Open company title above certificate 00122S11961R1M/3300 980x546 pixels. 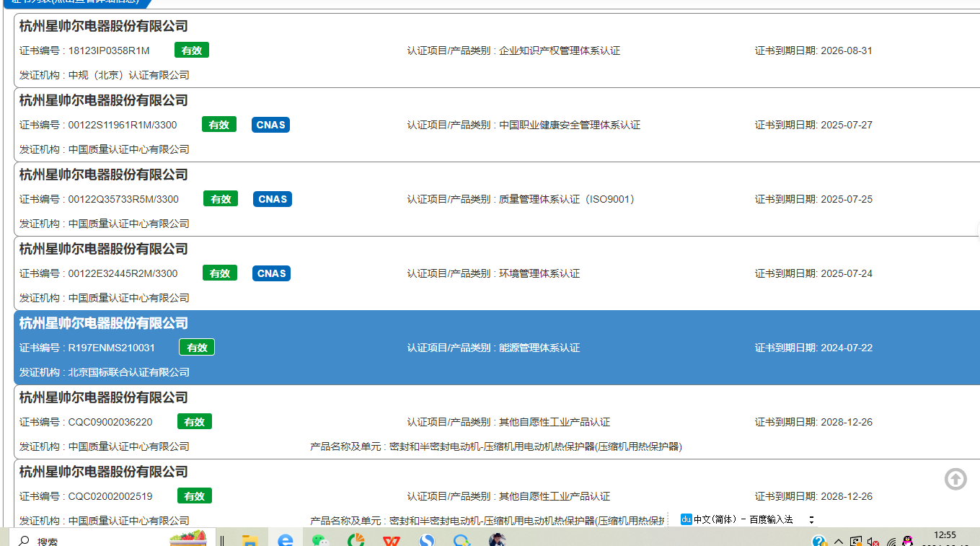point(104,100)
